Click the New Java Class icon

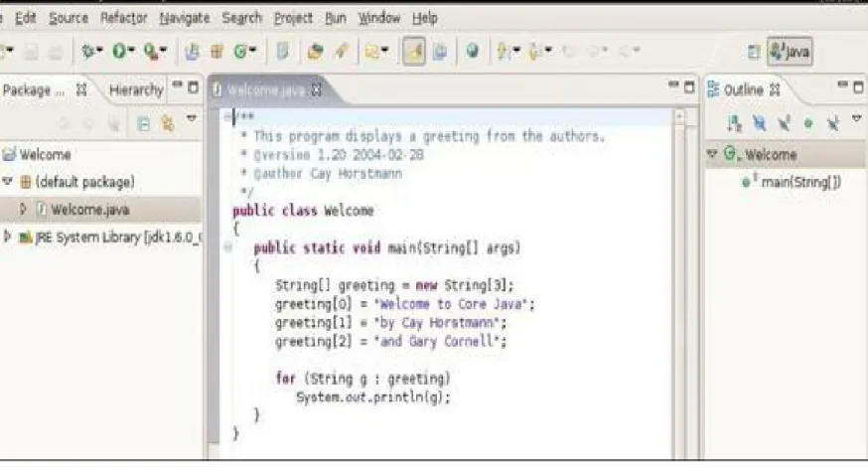pyautogui.click(x=240, y=52)
